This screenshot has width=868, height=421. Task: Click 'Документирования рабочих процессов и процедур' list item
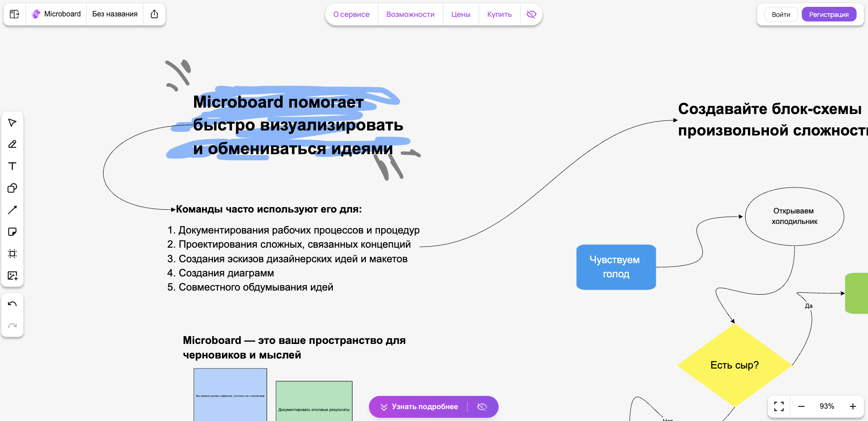pos(299,230)
